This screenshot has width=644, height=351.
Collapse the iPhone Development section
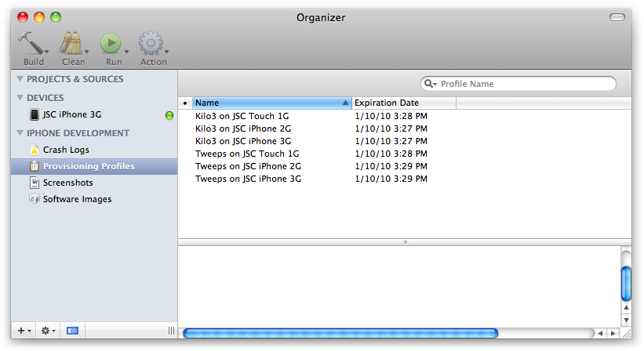[20, 133]
